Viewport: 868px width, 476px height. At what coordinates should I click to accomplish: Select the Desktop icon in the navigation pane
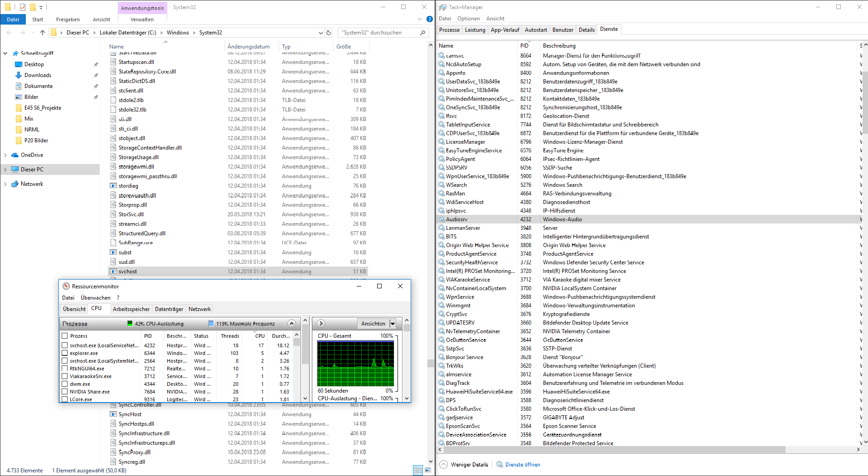point(19,64)
